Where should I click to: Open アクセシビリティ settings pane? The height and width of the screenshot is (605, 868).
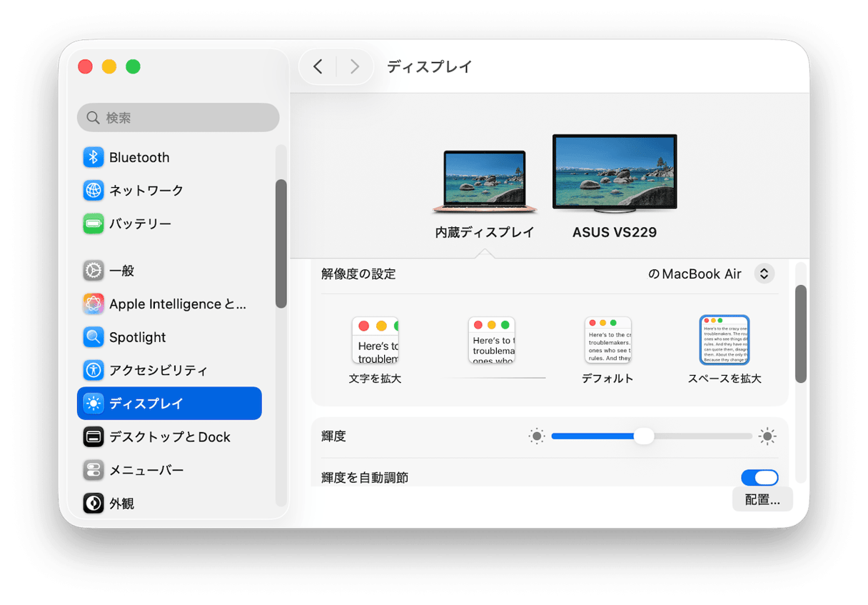pos(169,370)
